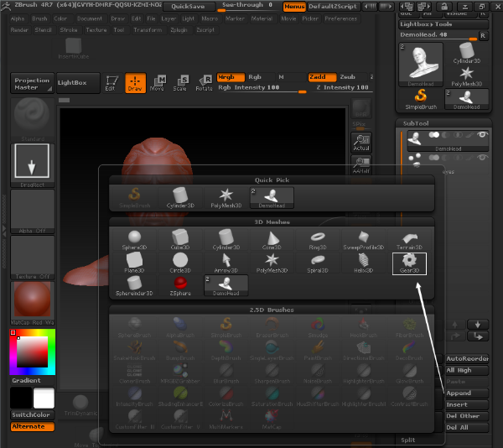
Task: Open the Document menu
Action: point(90,18)
